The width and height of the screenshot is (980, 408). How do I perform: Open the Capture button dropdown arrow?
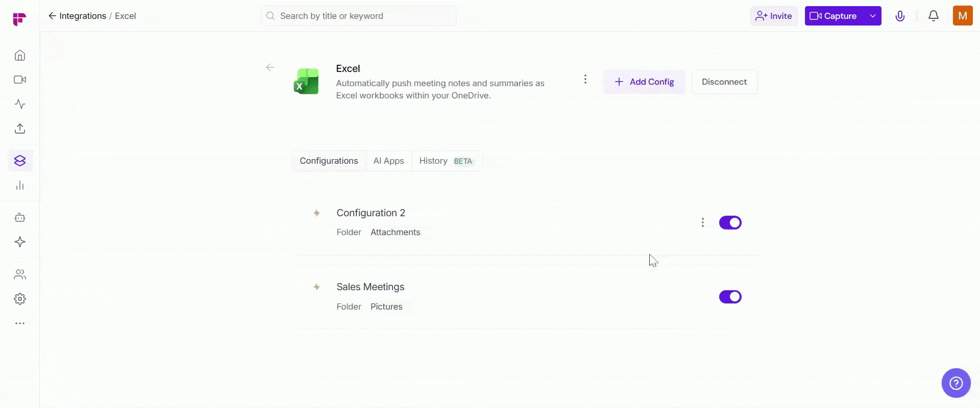(872, 16)
